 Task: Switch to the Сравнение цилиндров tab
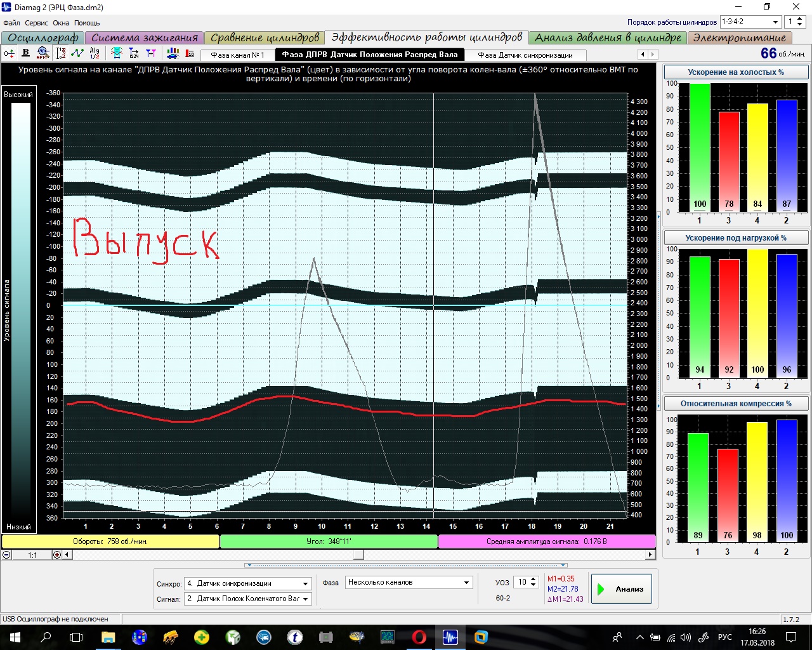(x=265, y=37)
